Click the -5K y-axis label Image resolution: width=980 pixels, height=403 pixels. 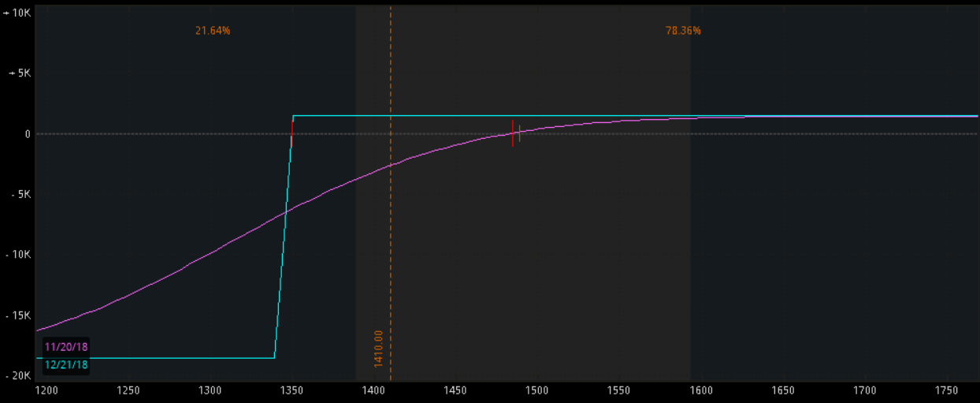20,195
